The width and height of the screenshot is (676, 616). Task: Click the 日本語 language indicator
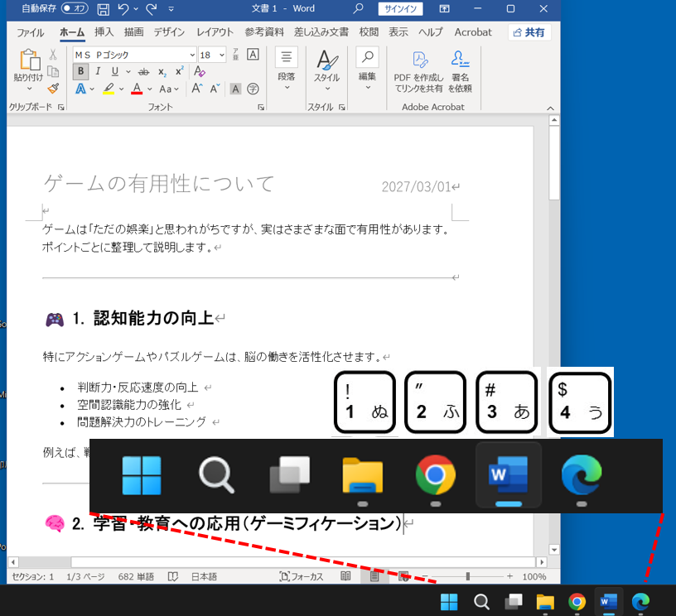[x=204, y=576]
